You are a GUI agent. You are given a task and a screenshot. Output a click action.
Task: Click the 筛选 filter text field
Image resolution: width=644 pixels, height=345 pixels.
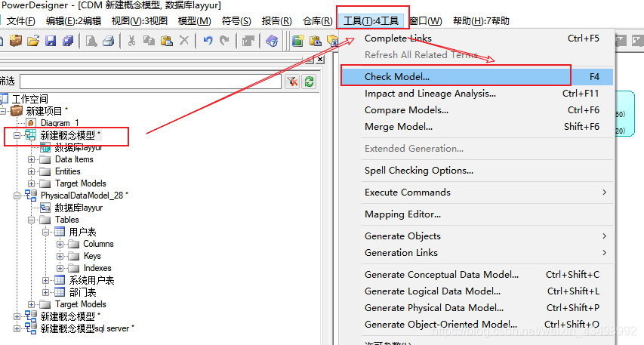tap(150, 82)
